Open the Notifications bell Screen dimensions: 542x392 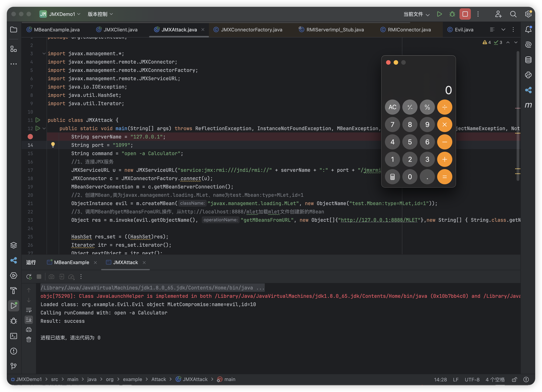(x=528, y=30)
